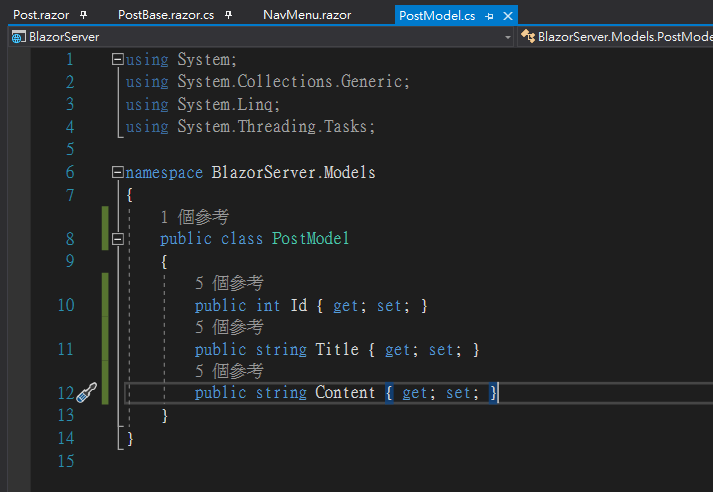Click on System.Collections.Generic text
The image size is (713, 492).
pos(290,82)
